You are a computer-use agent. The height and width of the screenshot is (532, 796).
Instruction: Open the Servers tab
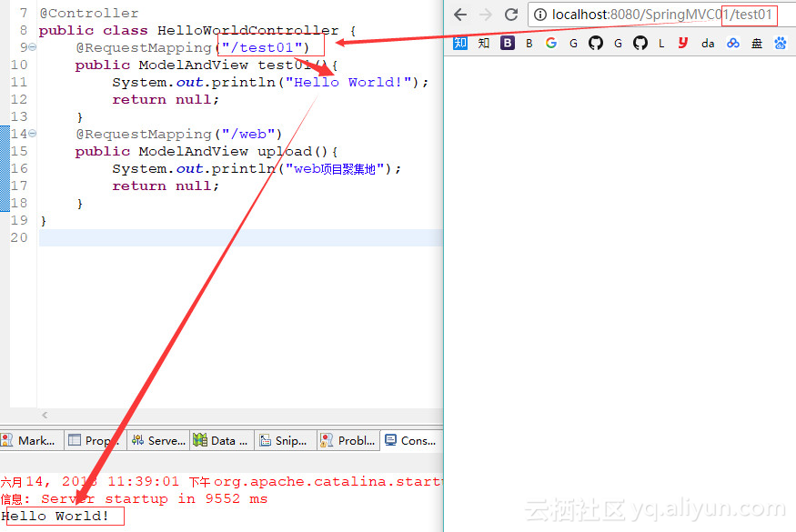158,440
